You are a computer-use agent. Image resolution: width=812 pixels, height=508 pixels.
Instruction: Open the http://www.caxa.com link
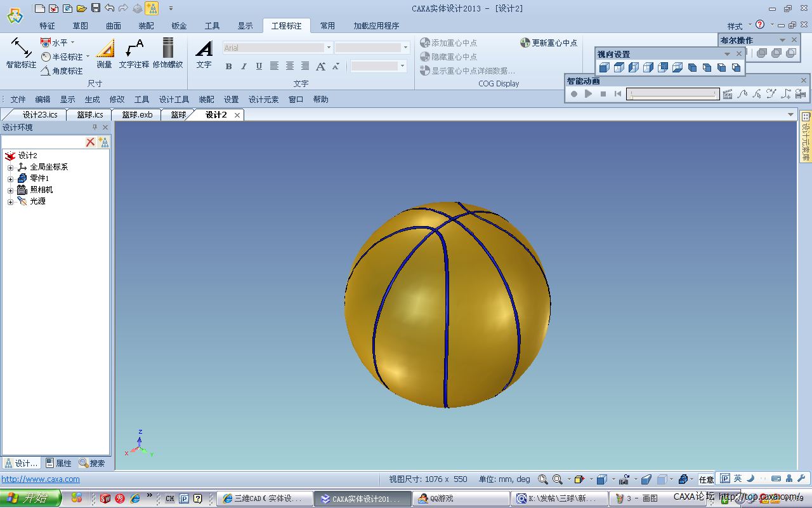pyautogui.click(x=41, y=479)
